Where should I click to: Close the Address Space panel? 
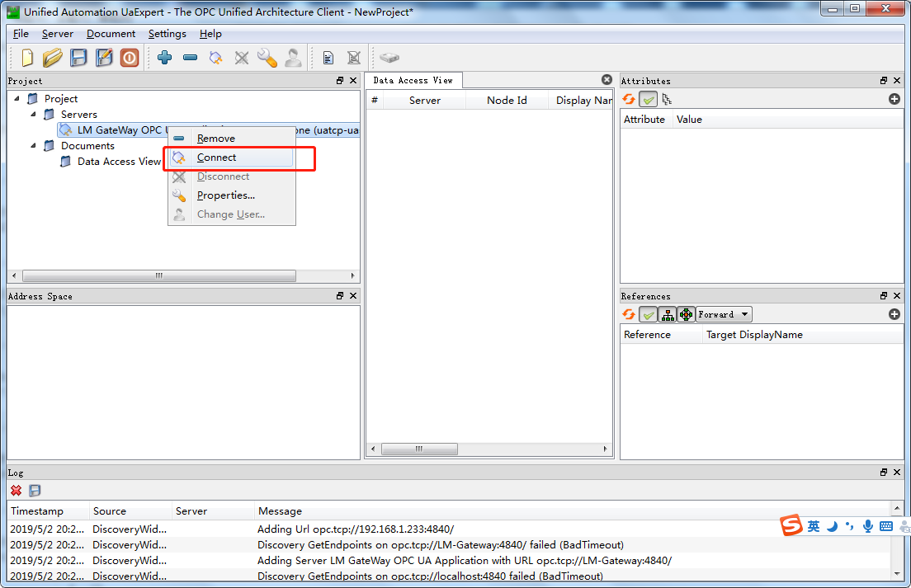click(353, 296)
